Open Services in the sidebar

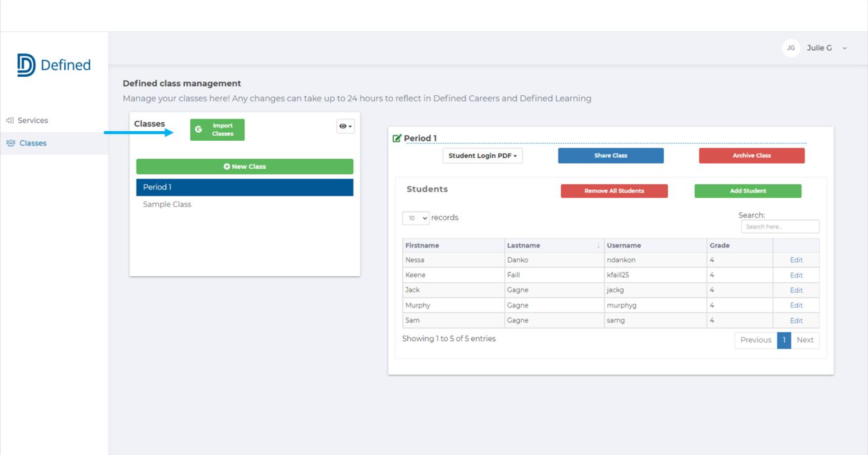33,120
